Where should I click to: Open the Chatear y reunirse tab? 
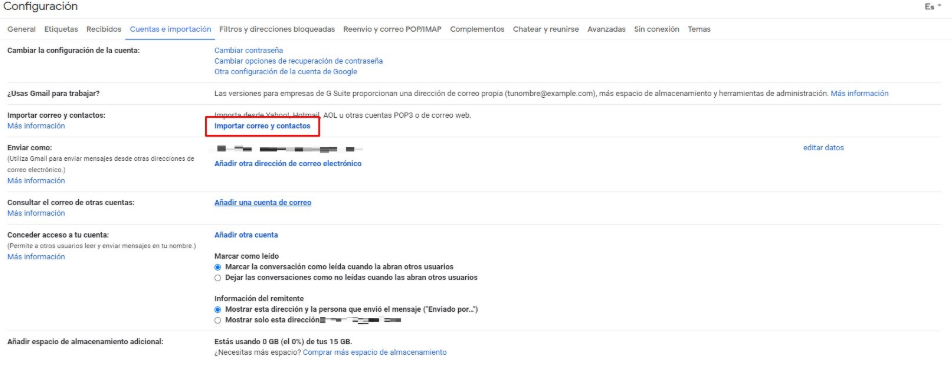click(546, 29)
